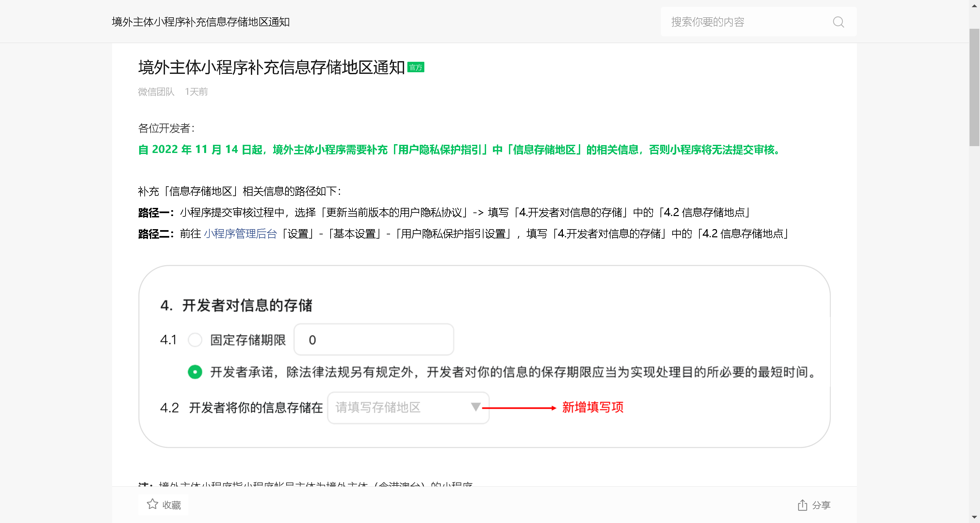The image size is (980, 523).
Task: Click the star favorite icon
Action: pyautogui.click(x=152, y=504)
